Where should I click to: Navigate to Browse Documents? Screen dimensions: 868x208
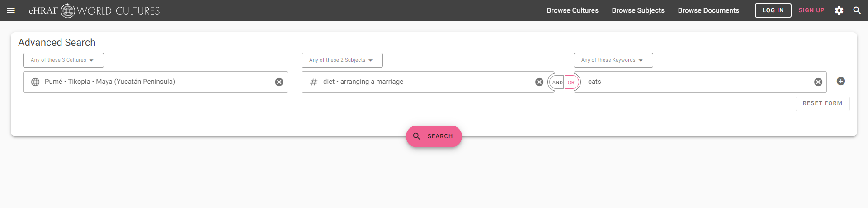click(x=708, y=10)
